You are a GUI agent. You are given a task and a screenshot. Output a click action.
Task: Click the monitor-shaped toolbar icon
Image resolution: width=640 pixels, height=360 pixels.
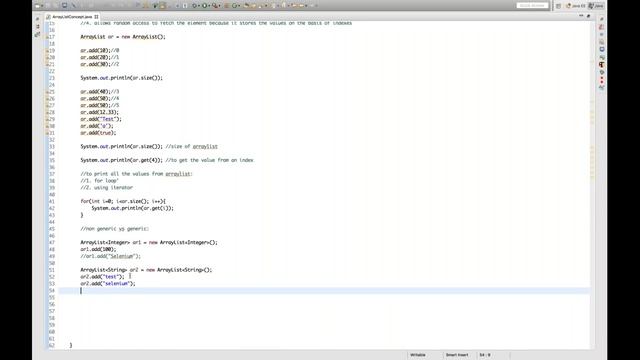click(64, 6)
